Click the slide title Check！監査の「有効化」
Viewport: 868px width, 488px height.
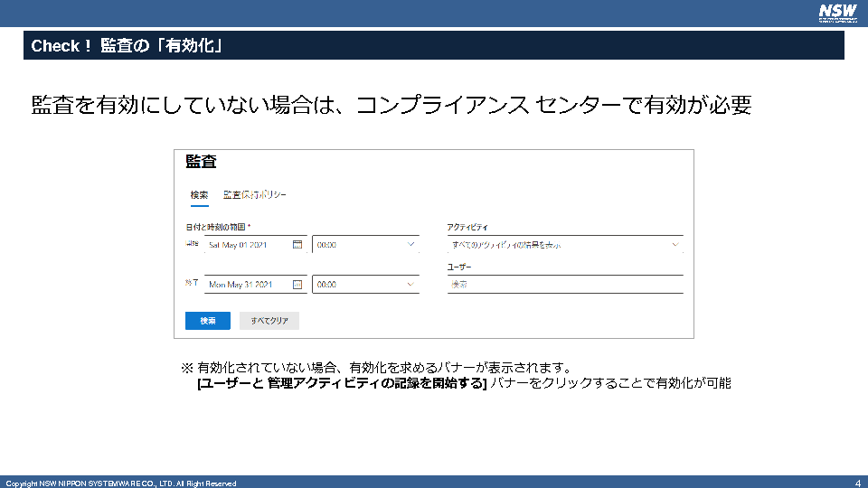[x=127, y=46]
